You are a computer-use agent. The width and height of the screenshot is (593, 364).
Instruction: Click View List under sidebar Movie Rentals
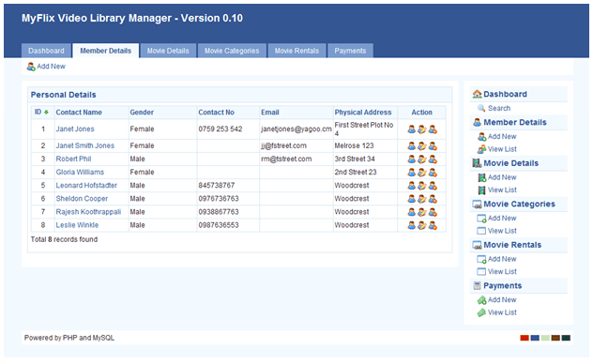point(497,272)
